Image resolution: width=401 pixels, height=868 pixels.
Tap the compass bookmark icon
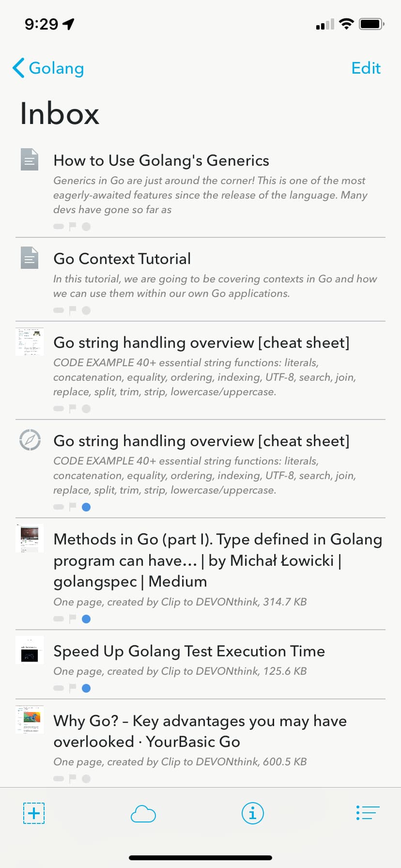point(30,440)
